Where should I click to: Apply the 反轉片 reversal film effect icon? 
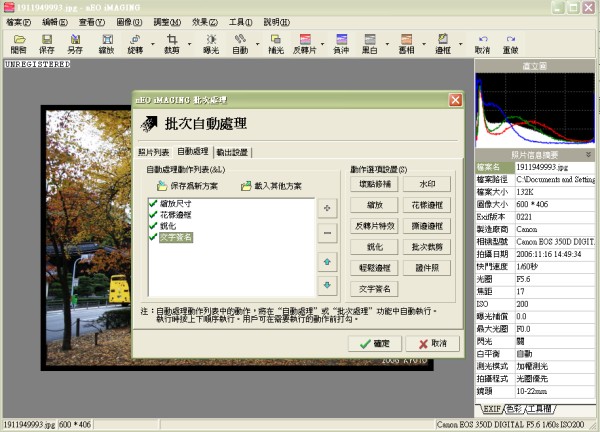[305, 44]
